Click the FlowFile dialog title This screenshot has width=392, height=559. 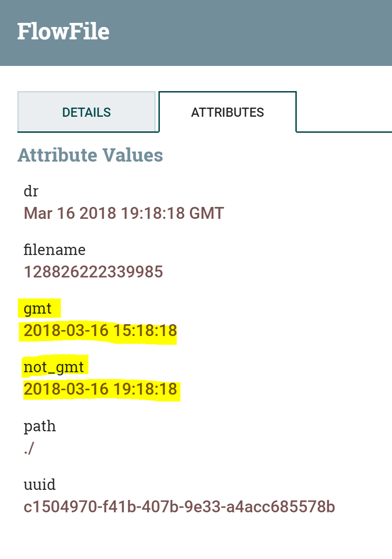pos(63,32)
